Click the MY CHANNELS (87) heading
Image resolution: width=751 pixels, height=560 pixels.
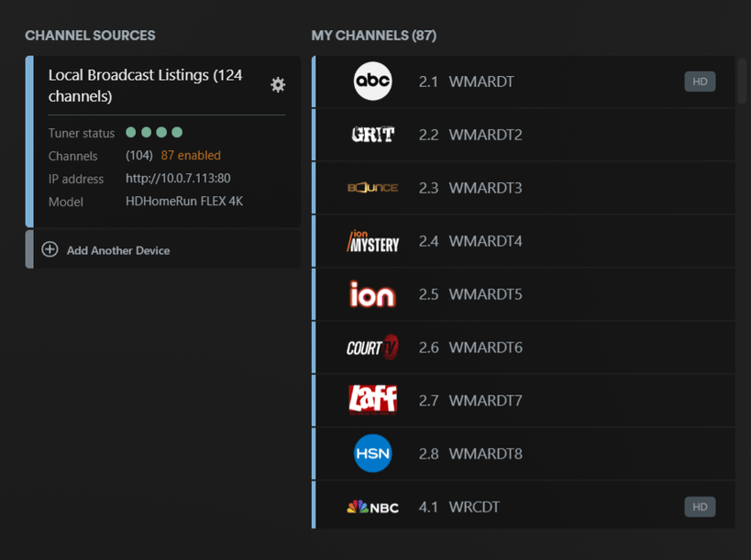[374, 36]
